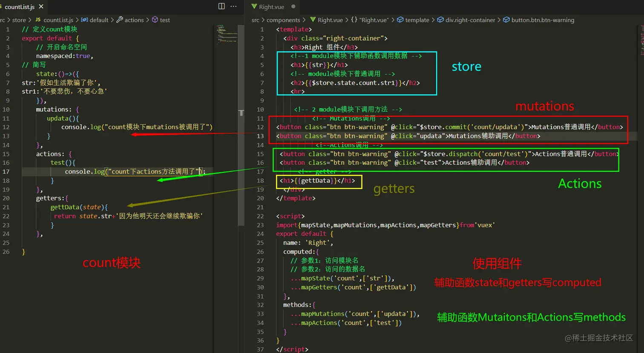The height and width of the screenshot is (353, 644).
Task: Click "...mapGetters('count',['gettData'])" line
Action: tap(353, 287)
